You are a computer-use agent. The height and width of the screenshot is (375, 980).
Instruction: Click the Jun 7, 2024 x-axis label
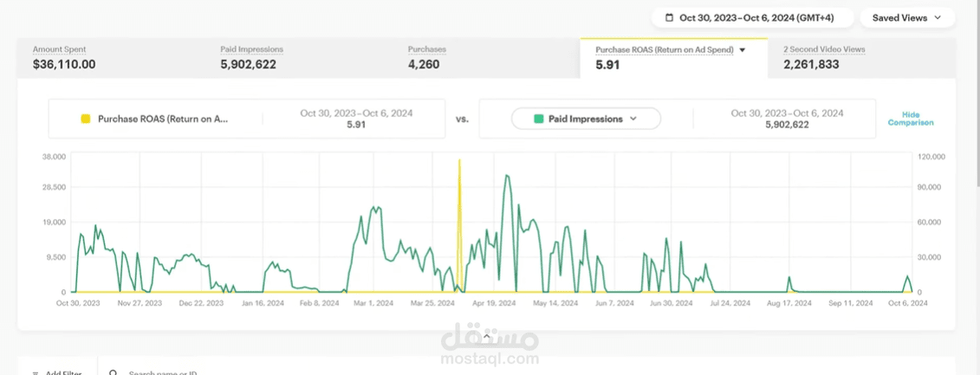click(615, 303)
